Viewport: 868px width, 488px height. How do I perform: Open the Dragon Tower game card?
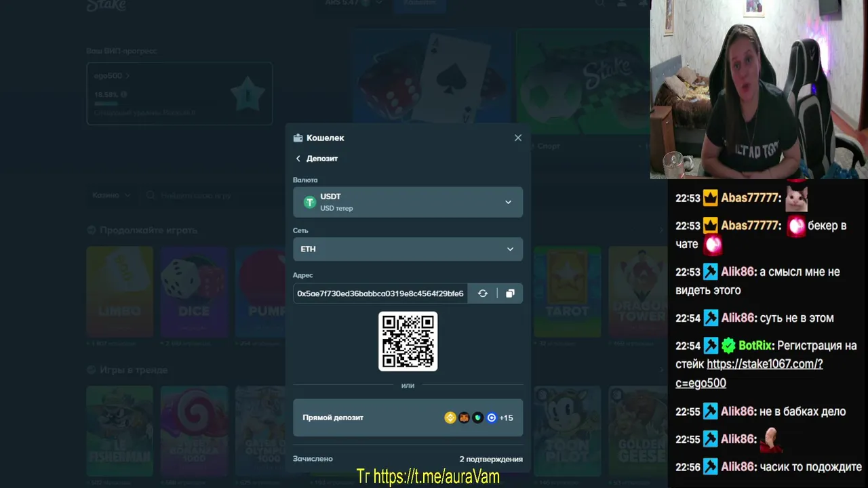637,291
